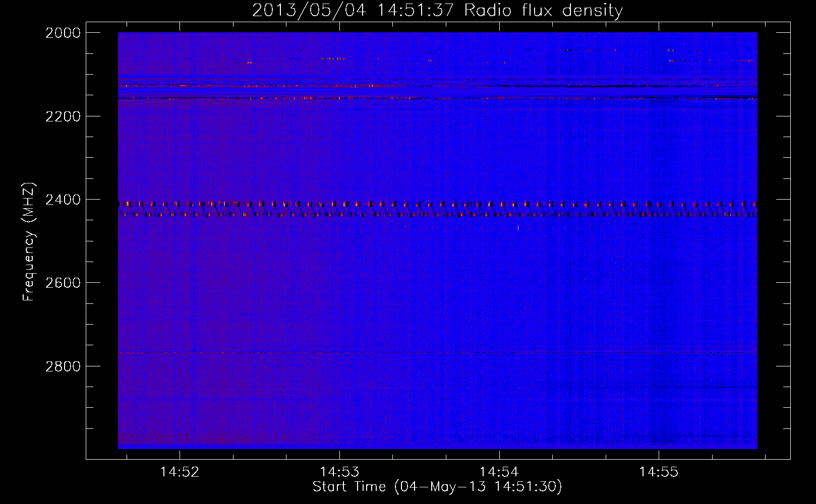Click the "Frequency (MHZ)" axis label

(x=29, y=242)
